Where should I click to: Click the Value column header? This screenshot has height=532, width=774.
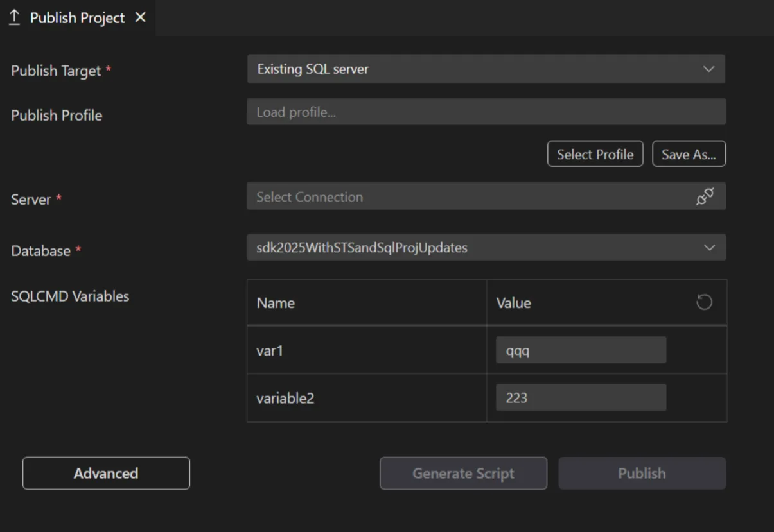[513, 302]
